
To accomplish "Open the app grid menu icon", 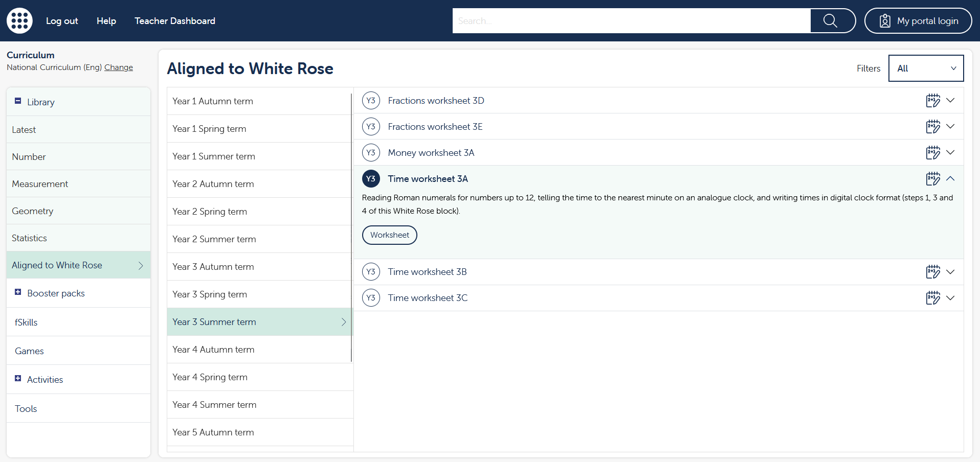I will pos(19,20).
